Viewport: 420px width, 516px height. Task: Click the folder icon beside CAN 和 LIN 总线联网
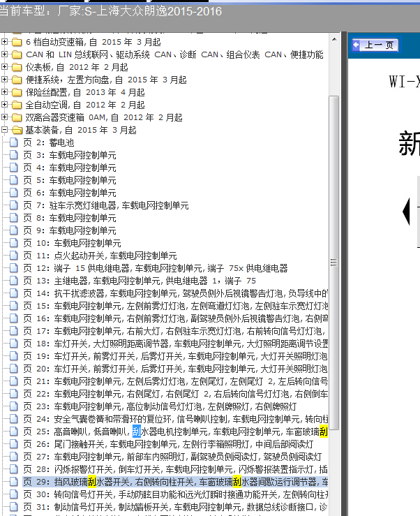[x=17, y=54]
